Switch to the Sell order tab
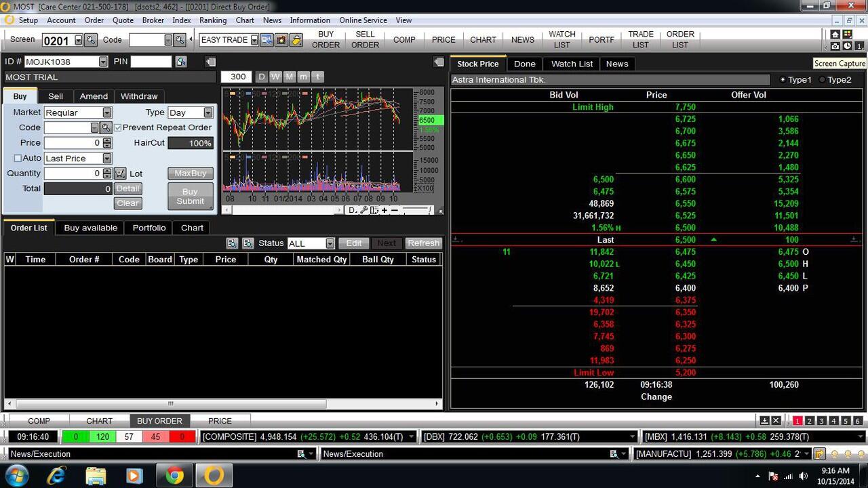 pyautogui.click(x=56, y=96)
